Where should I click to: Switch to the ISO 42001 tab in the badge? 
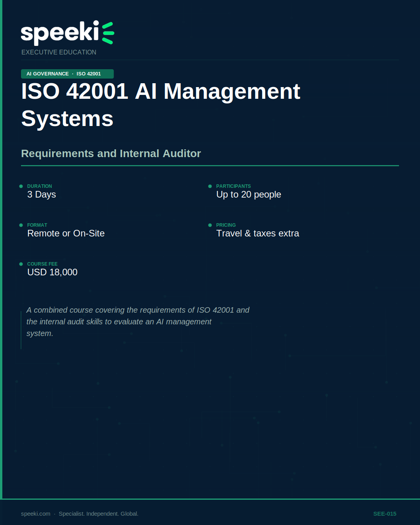coord(89,73)
